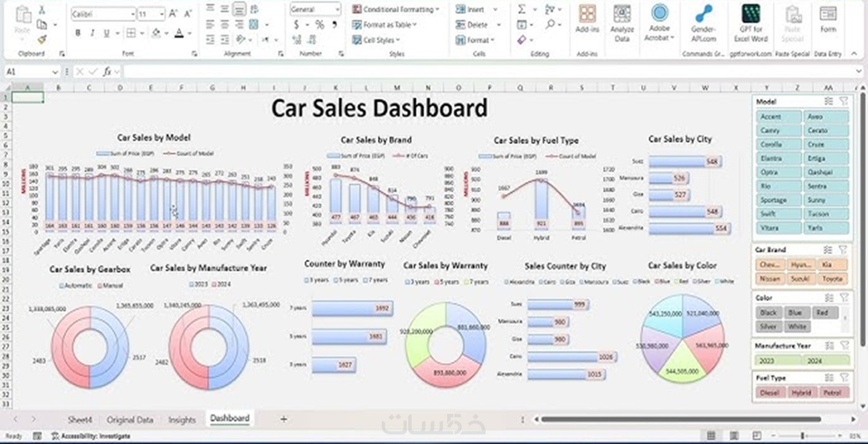Expand the Cell Styles gallery
Screen dimensions: 868x444
click(x=376, y=40)
